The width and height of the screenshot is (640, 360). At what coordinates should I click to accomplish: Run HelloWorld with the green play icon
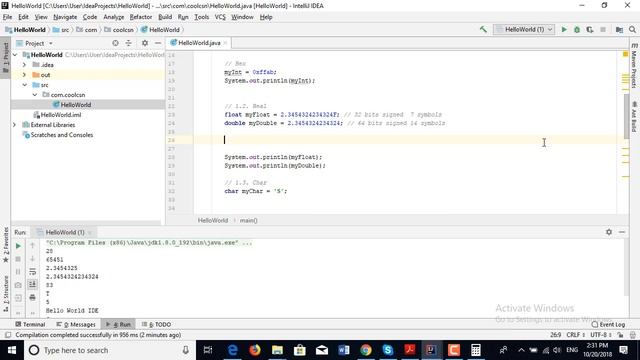point(564,29)
